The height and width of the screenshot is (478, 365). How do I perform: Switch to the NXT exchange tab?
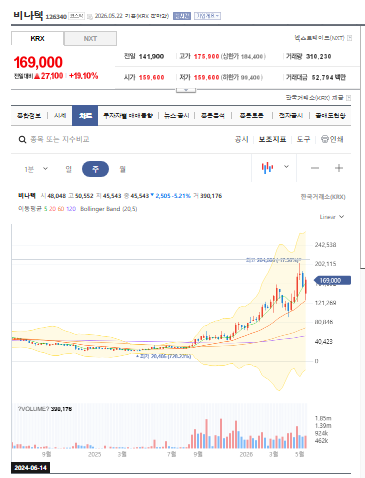90,39
